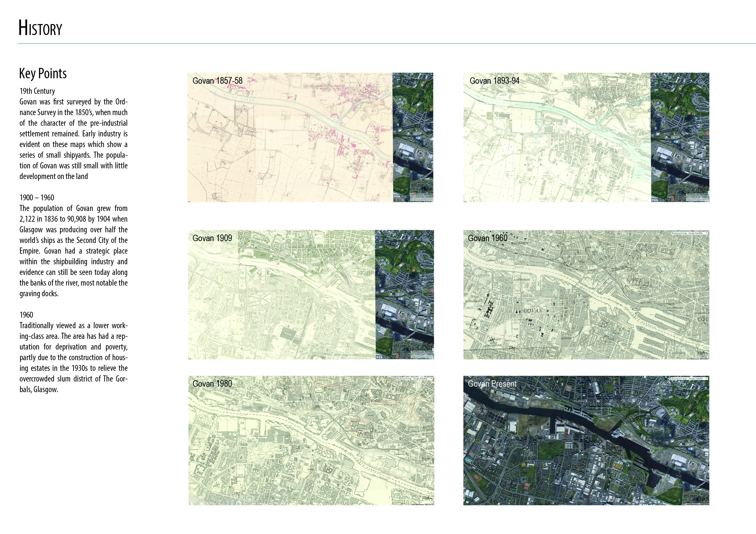Click the Govan 1909 label text

(212, 238)
